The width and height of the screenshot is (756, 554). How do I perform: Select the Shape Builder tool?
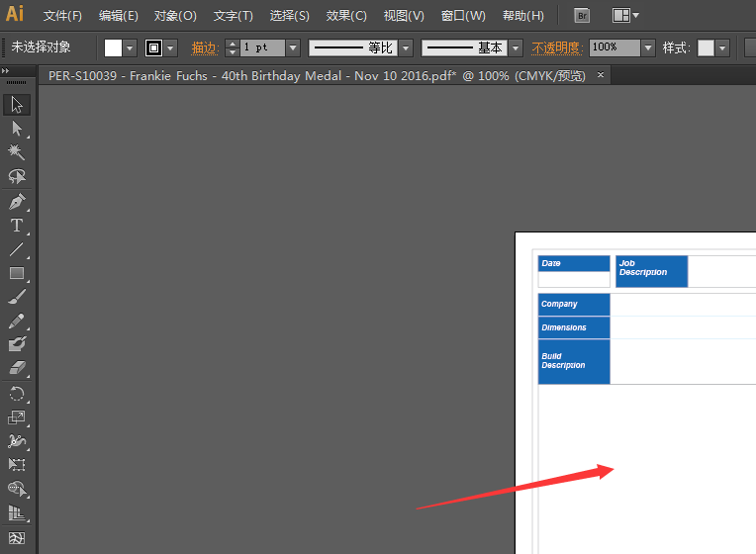click(17, 489)
